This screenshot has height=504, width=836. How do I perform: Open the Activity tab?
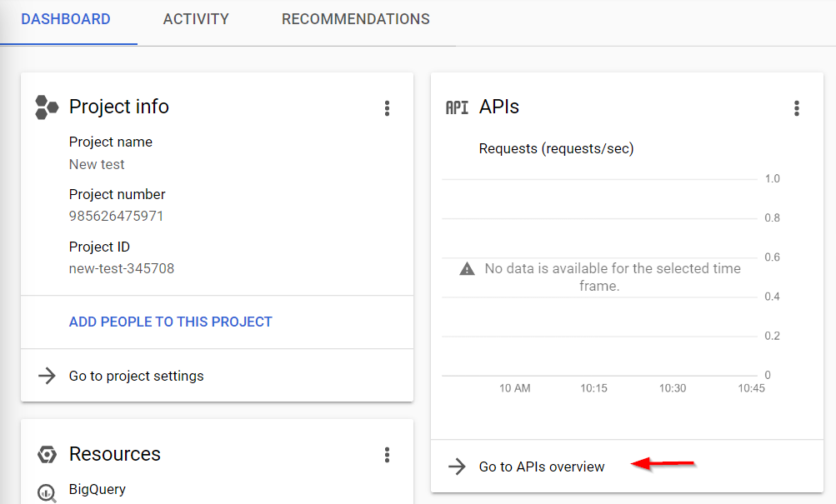coord(196,19)
